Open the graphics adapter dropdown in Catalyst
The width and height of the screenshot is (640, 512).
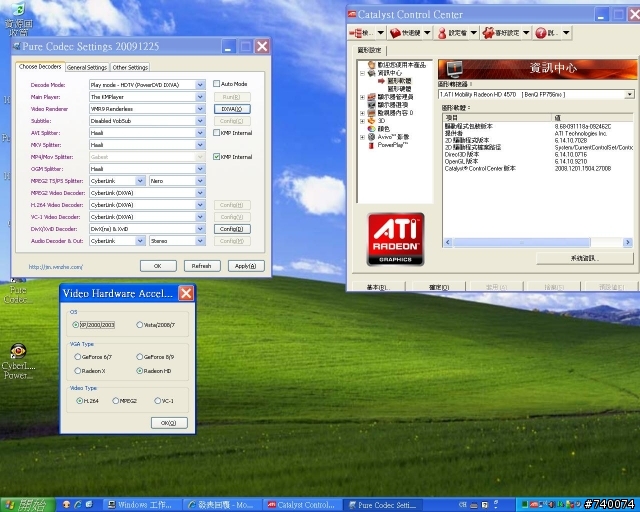pos(630,94)
